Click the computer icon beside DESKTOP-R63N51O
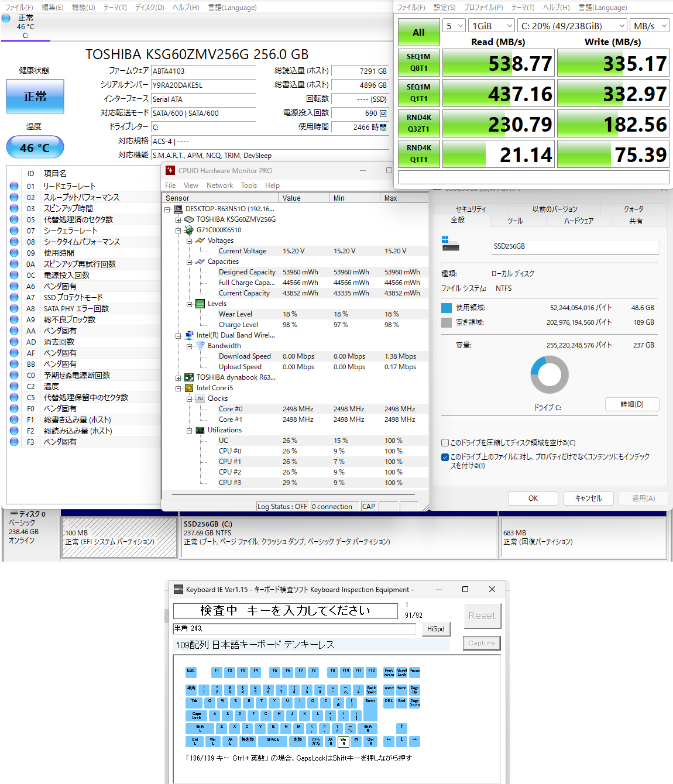 click(x=178, y=209)
